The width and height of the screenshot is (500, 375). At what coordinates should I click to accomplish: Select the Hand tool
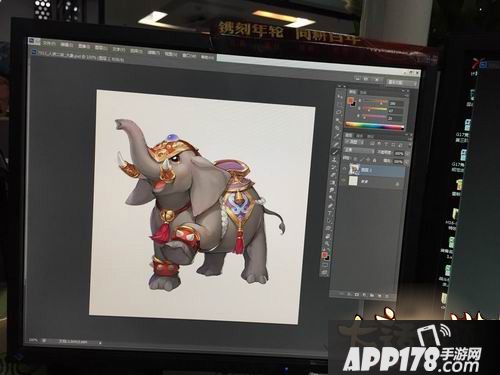click(x=328, y=236)
